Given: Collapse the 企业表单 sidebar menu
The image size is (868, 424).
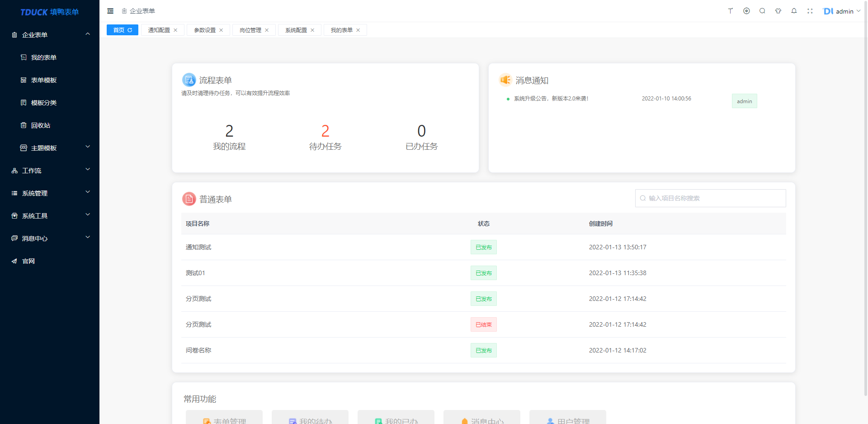Looking at the screenshot, I should (50, 34).
